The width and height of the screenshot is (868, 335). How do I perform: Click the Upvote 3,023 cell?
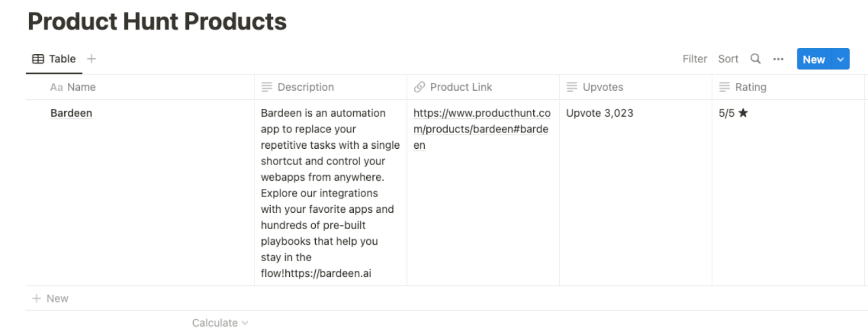pyautogui.click(x=599, y=113)
